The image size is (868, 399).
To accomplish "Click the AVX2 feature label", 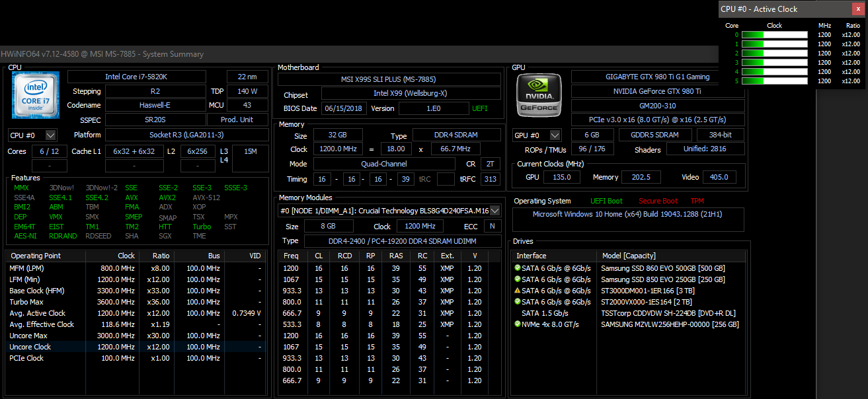I will 167,198.
